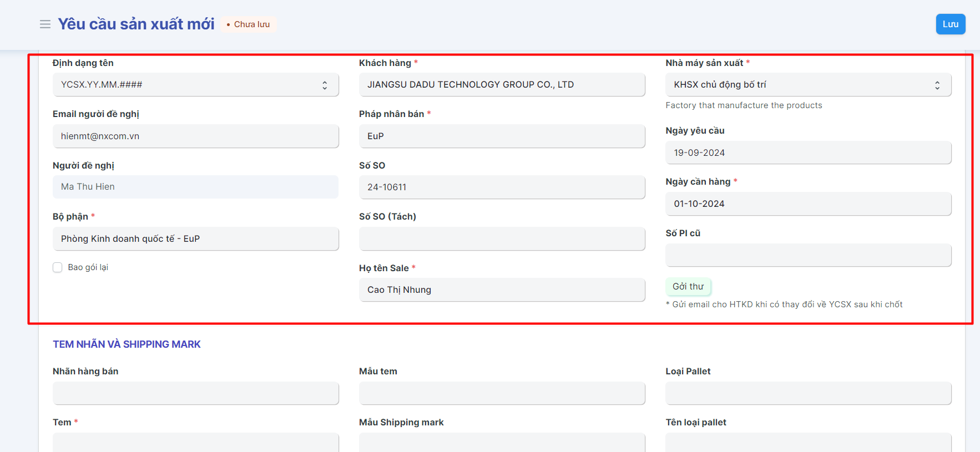Expand the Nhà máy sản xuất dropdown

tap(808, 85)
